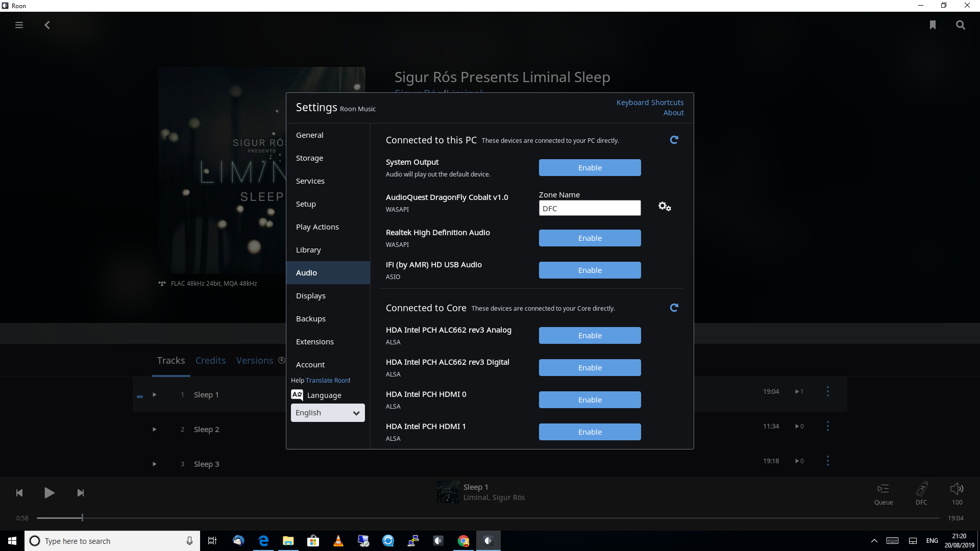The image size is (980, 551).
Task: Open the more options for Sleep 3
Action: 828,461
